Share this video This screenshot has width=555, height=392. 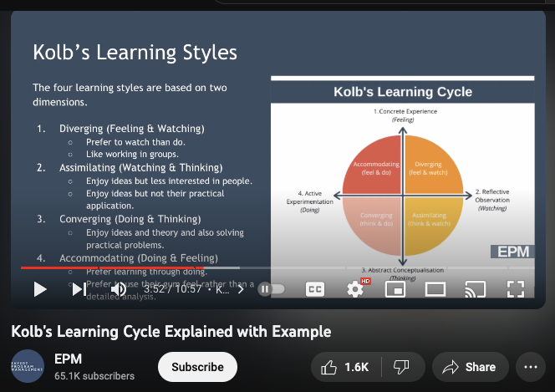470,367
